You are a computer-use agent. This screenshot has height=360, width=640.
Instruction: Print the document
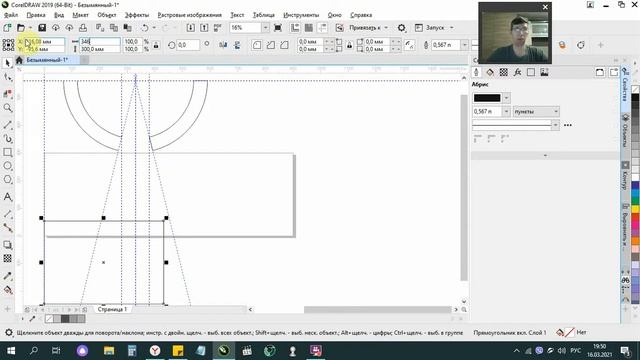tap(83, 28)
